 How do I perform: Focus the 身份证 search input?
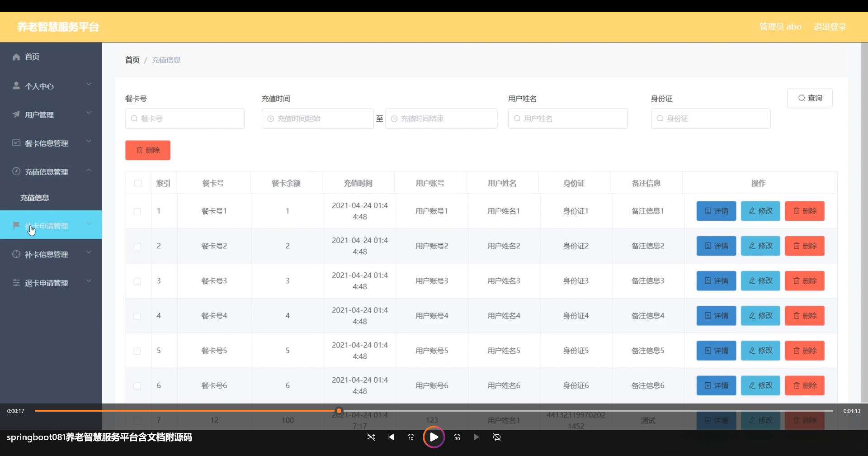coord(711,119)
